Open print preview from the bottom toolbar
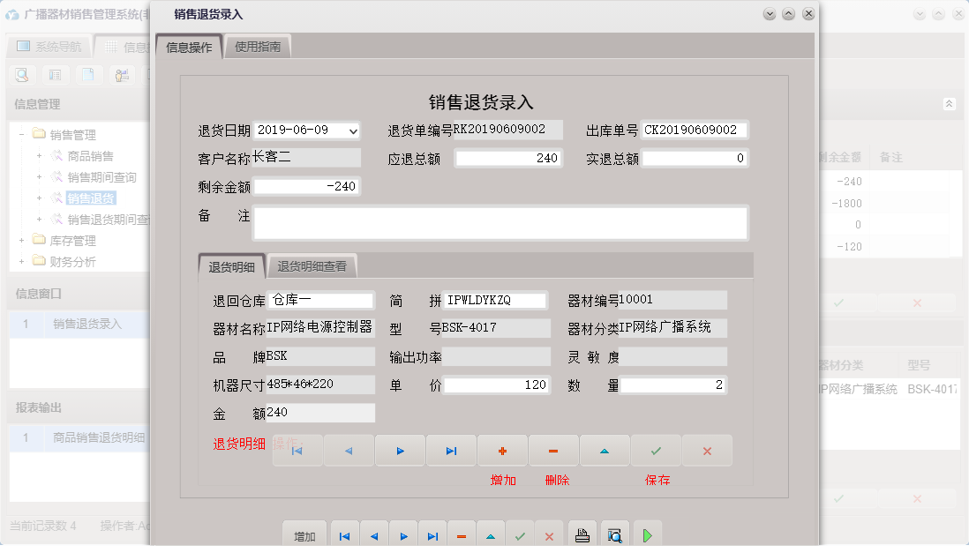This screenshot has height=560, width=969. click(x=614, y=534)
